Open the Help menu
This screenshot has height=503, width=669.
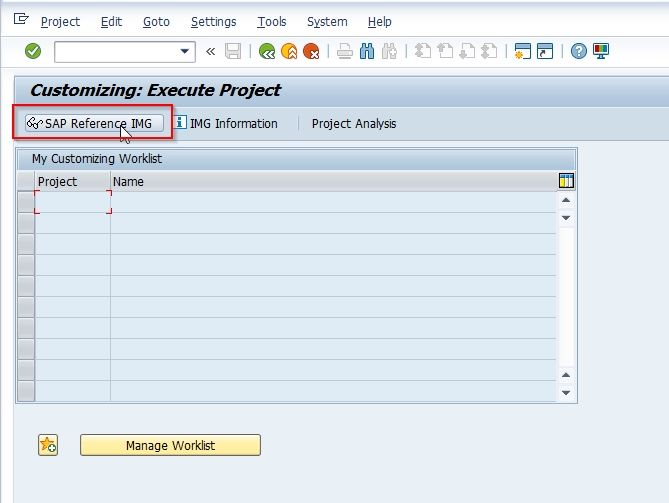[x=380, y=22]
